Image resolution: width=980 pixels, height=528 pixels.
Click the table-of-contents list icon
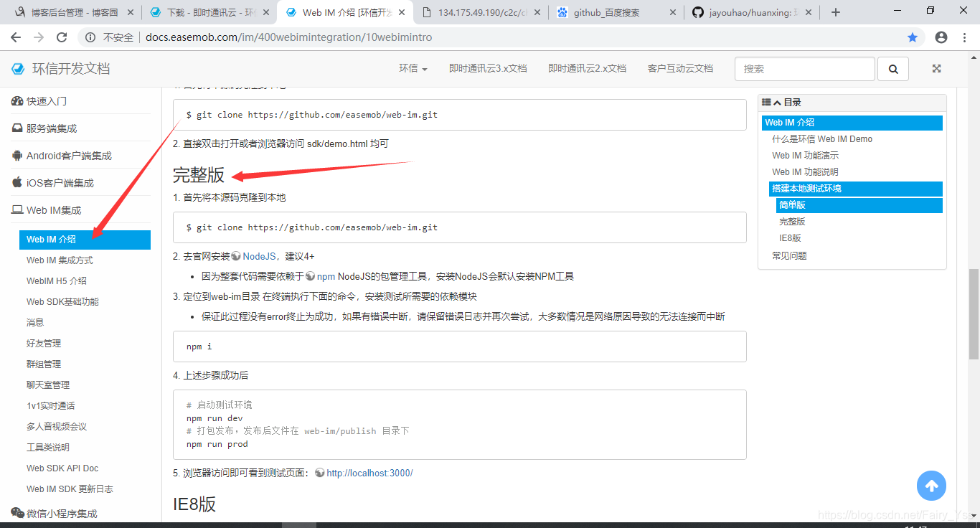(766, 103)
